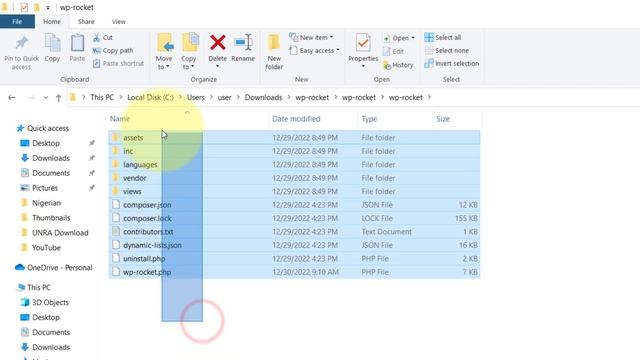Click the Cut scissors icon

tap(96, 38)
